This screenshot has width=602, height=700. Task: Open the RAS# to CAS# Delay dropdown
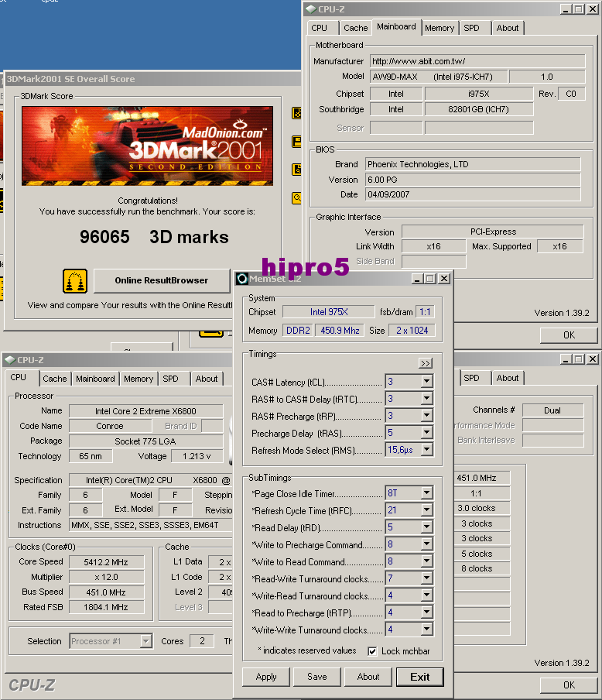pyautogui.click(x=426, y=398)
